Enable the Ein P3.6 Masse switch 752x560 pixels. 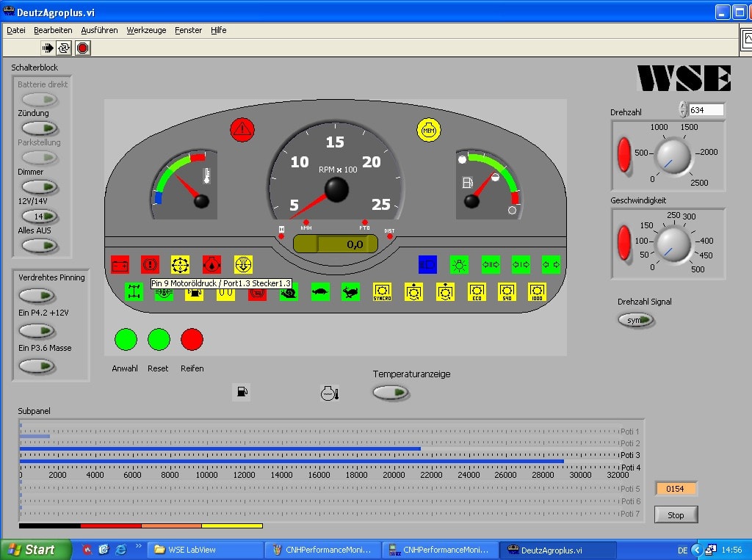point(37,366)
